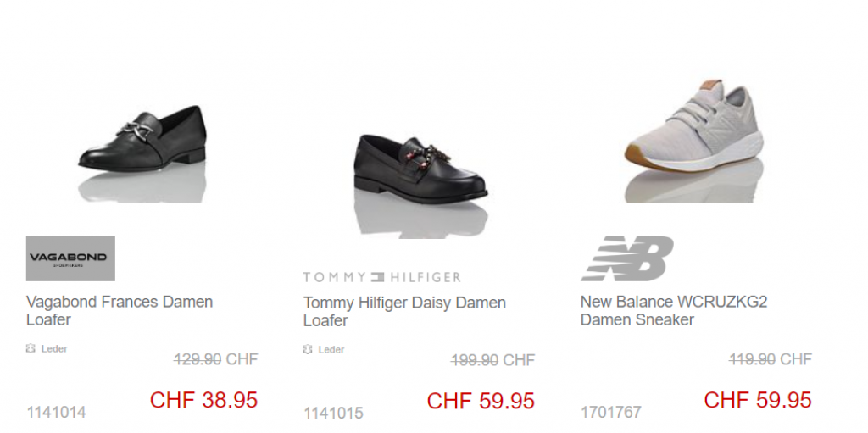Select article number 1141014

56,413
